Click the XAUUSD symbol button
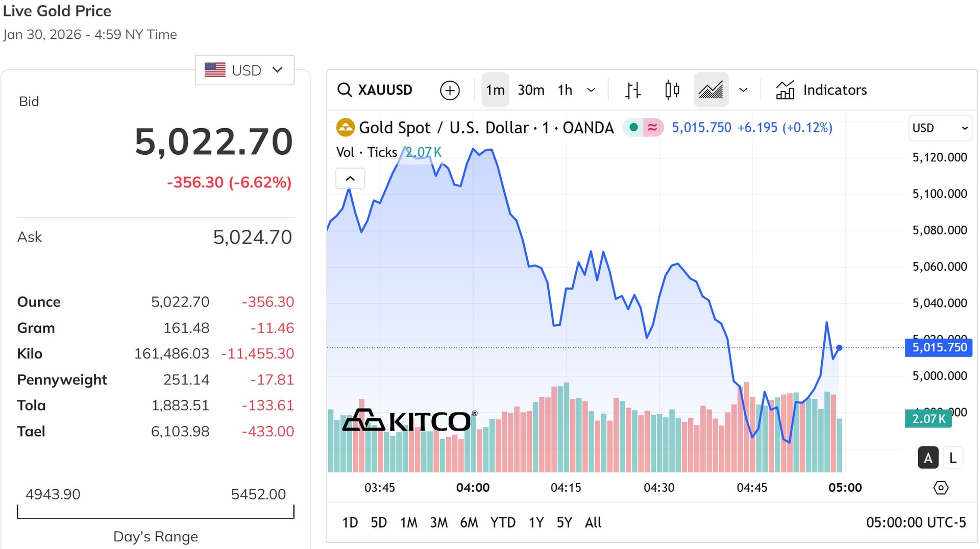Image resolution: width=980 pixels, height=549 pixels. (385, 90)
